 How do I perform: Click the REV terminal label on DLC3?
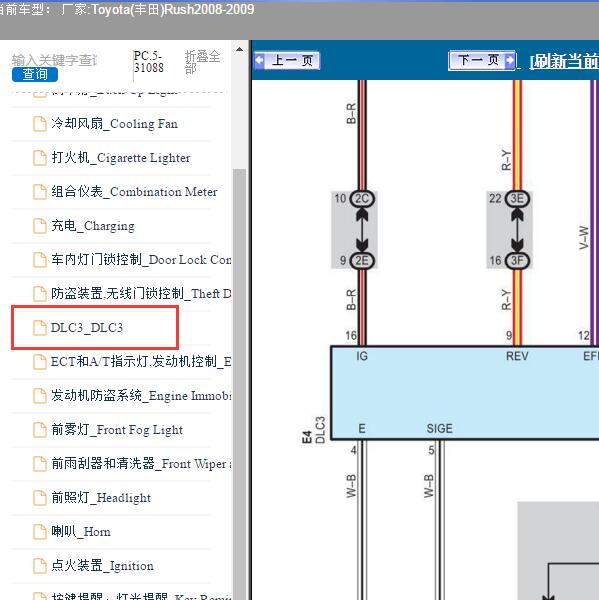click(x=517, y=356)
